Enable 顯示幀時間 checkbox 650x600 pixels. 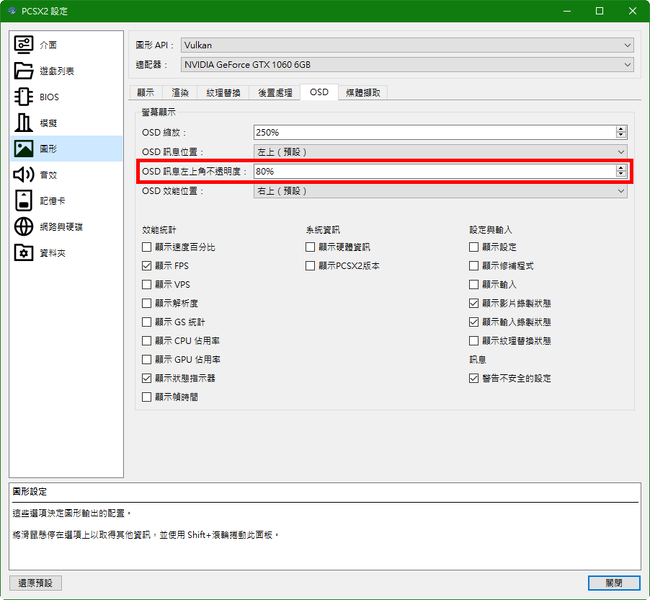pos(146,397)
